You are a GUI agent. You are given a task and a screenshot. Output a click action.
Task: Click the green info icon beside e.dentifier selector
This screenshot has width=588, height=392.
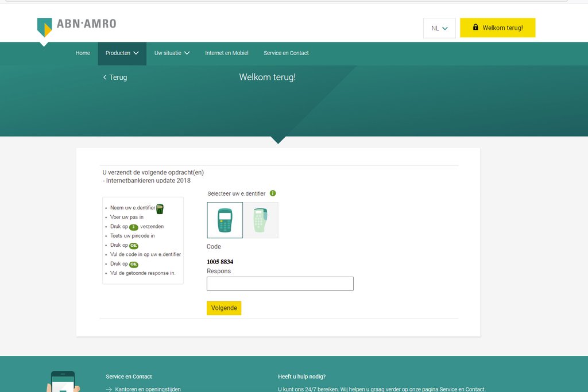(x=273, y=193)
